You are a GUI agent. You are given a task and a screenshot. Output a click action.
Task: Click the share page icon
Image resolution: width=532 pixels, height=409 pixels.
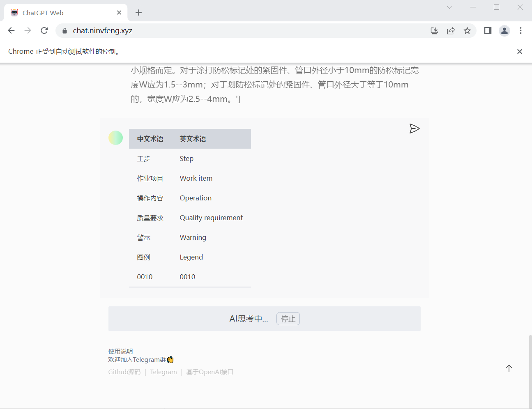(x=451, y=30)
